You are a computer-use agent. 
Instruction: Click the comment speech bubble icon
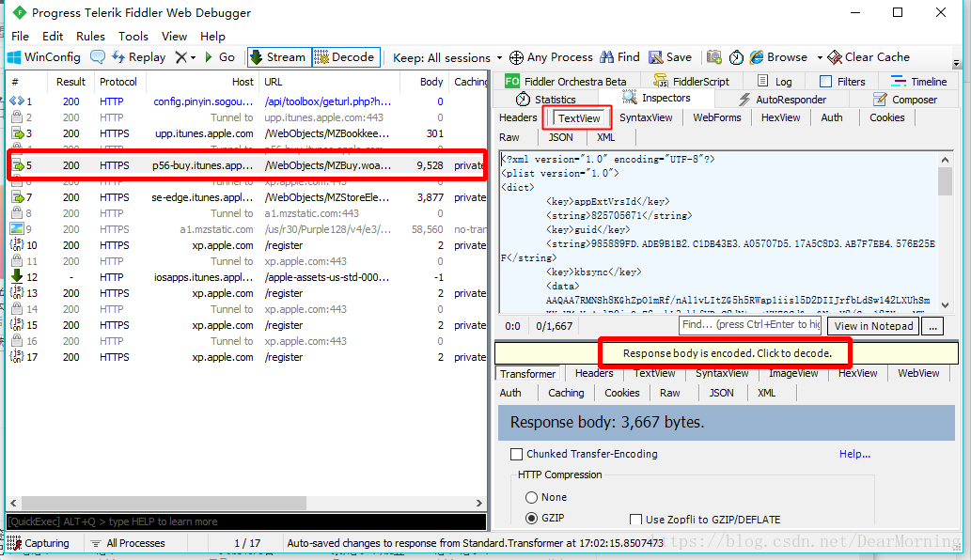pyautogui.click(x=98, y=57)
